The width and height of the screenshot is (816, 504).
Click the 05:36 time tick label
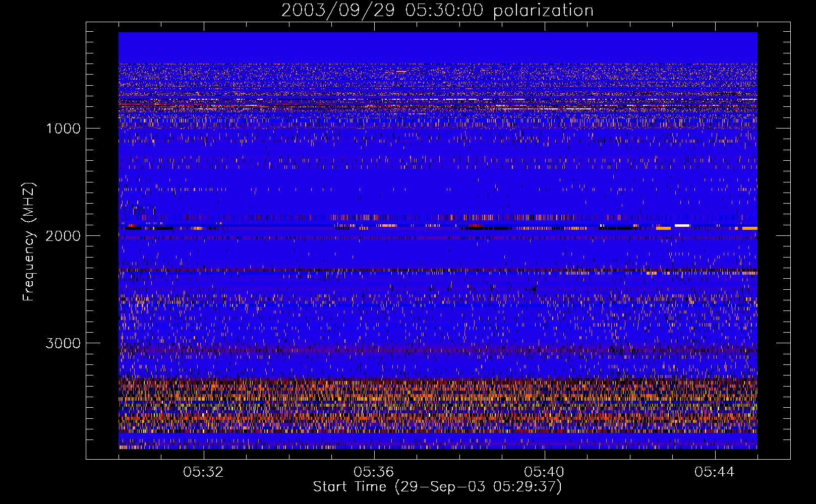374,472
